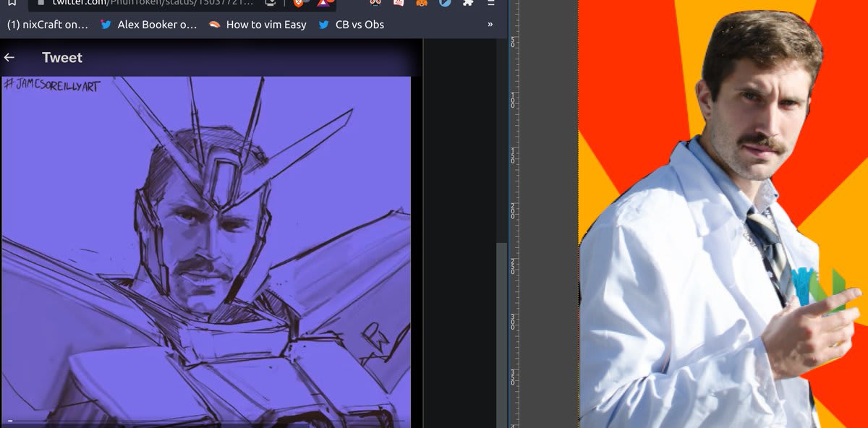This screenshot has height=428, width=868.
Task: Open the browser main menu icon
Action: [492, 2]
